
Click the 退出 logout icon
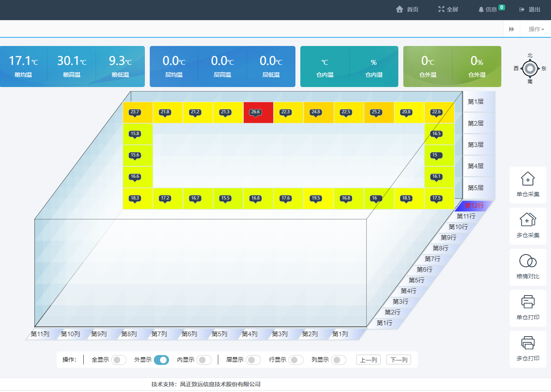(522, 9)
